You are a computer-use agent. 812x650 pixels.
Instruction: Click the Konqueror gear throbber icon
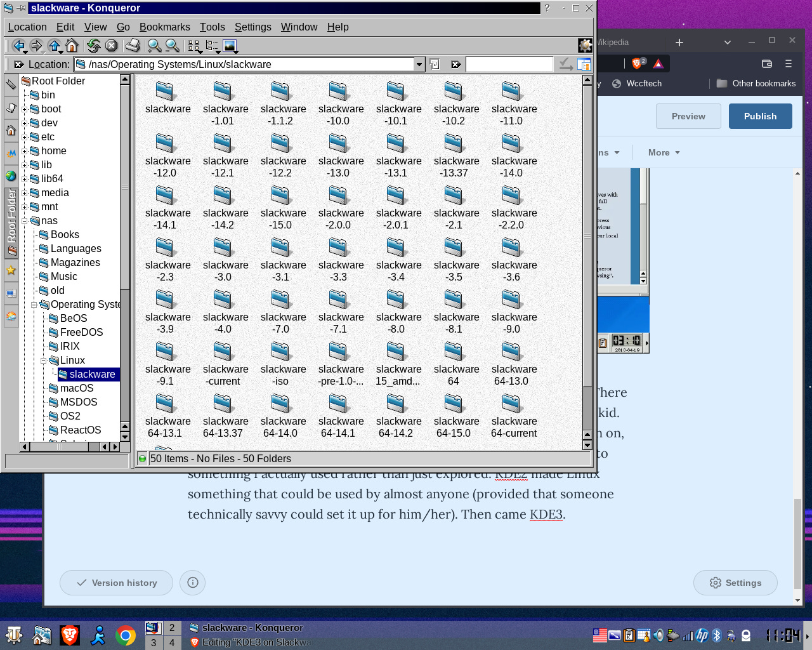tap(585, 46)
